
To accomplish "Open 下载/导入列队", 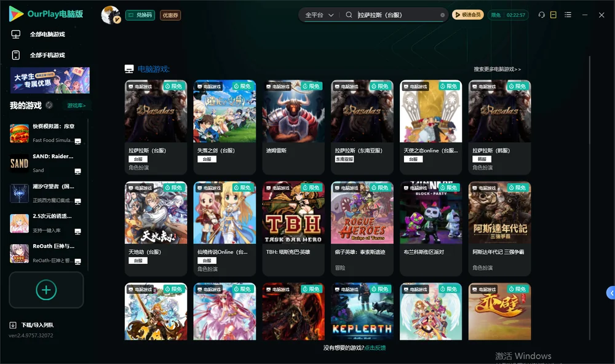I will click(x=38, y=325).
